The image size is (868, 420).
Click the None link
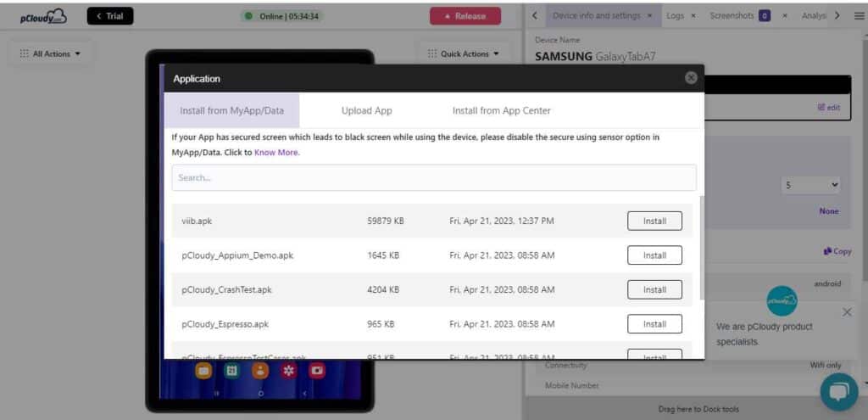[x=829, y=211]
